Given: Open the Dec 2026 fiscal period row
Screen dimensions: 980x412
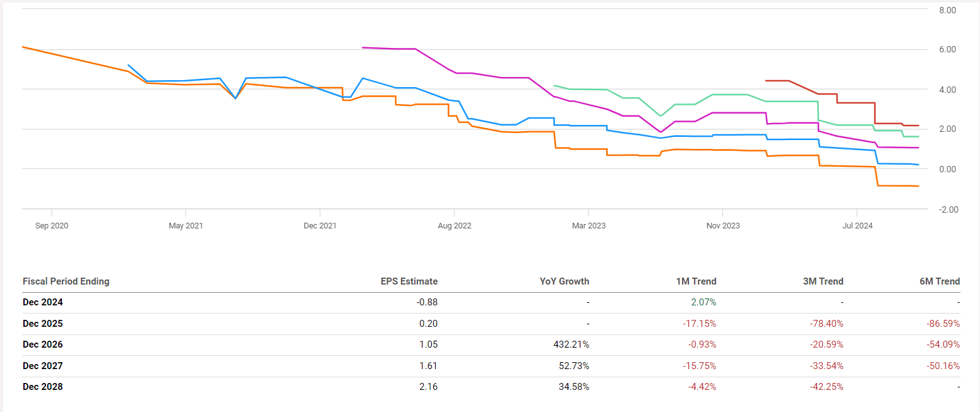Looking at the screenshot, I should [x=43, y=344].
